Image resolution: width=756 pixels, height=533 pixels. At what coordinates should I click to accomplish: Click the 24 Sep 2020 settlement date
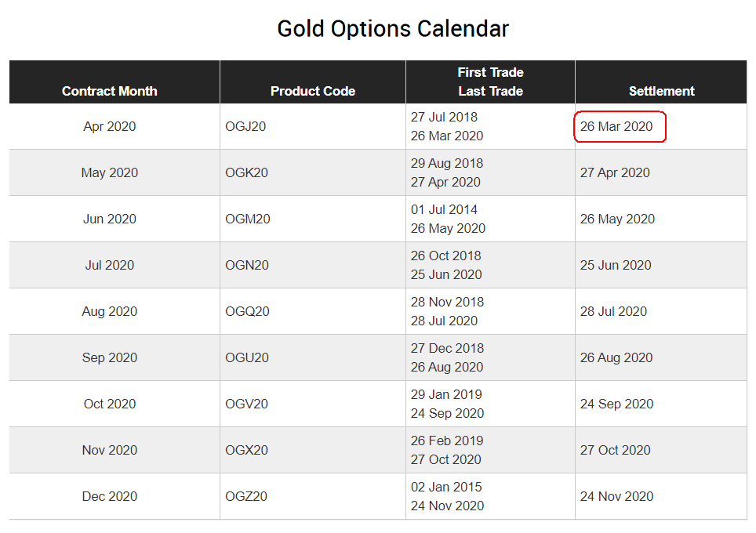[x=616, y=404]
